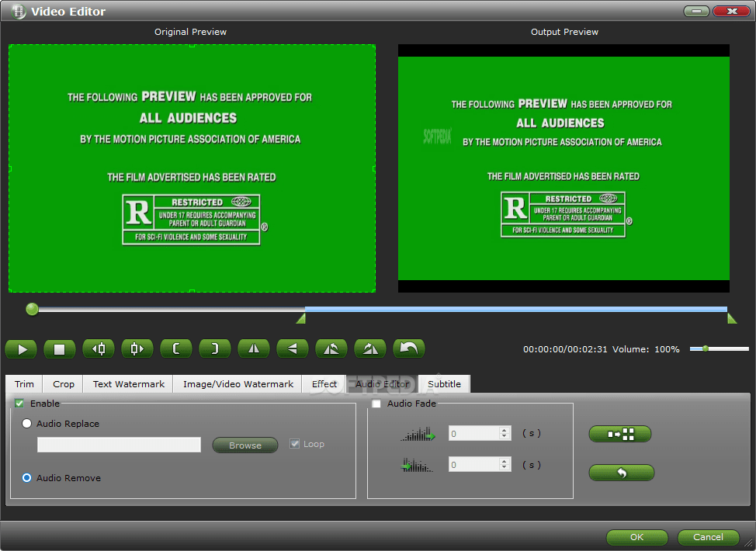Open the Subtitle tab

444,384
